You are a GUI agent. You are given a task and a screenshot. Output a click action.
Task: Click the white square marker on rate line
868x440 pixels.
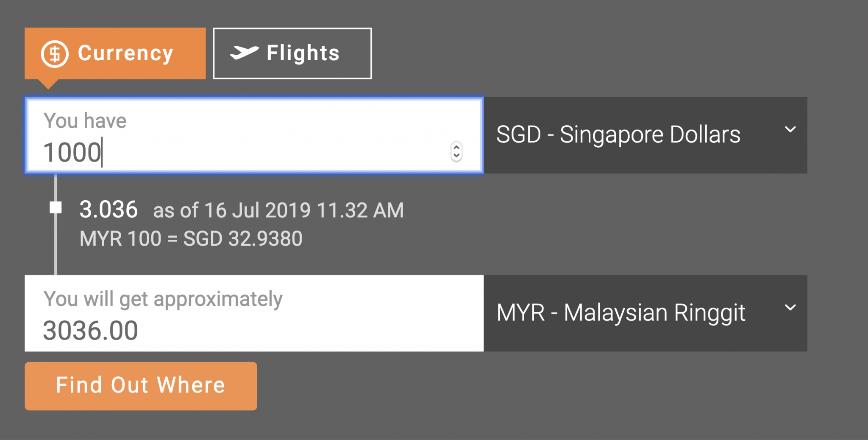point(56,207)
